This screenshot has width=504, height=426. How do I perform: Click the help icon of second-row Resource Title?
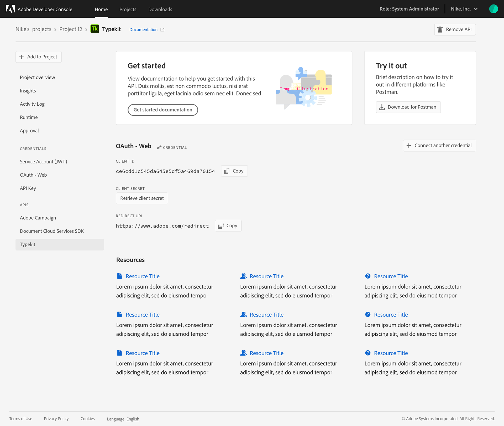[368, 314]
